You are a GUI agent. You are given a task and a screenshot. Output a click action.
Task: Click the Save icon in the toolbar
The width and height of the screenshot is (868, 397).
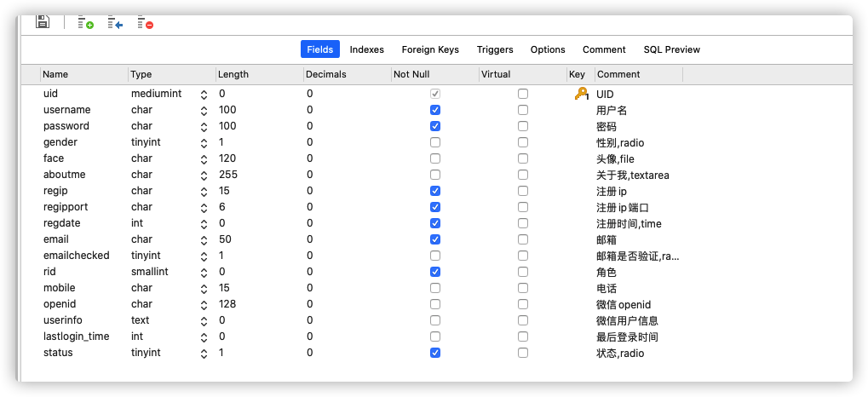43,22
